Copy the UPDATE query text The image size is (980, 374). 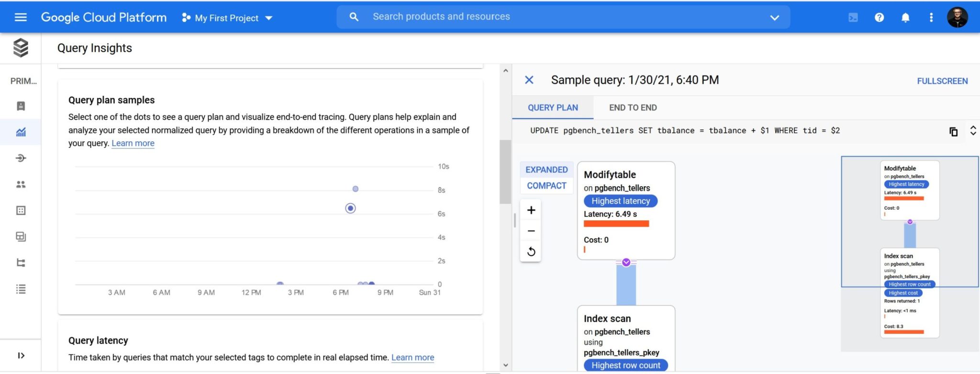tap(953, 131)
